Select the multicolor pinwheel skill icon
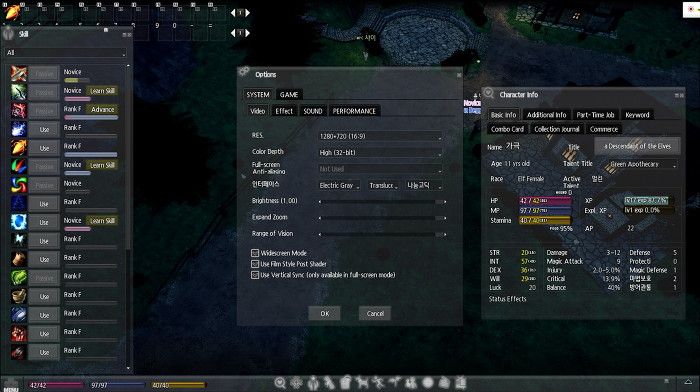Screen dimensions: 700x392 [19, 184]
